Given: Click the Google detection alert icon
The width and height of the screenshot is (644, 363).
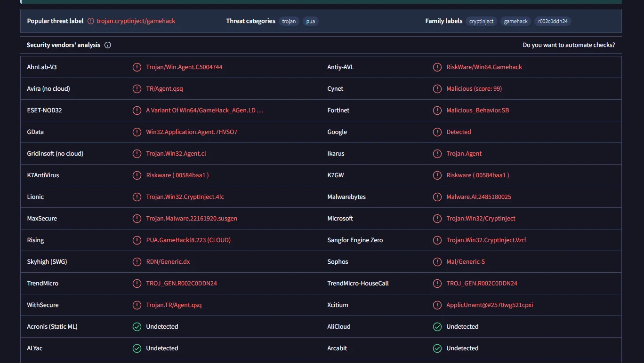Looking at the screenshot, I should point(437,132).
